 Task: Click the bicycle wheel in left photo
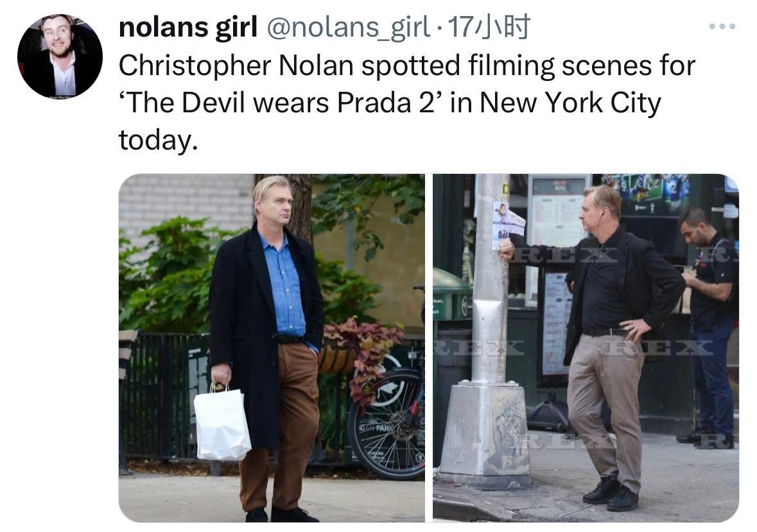click(x=387, y=424)
